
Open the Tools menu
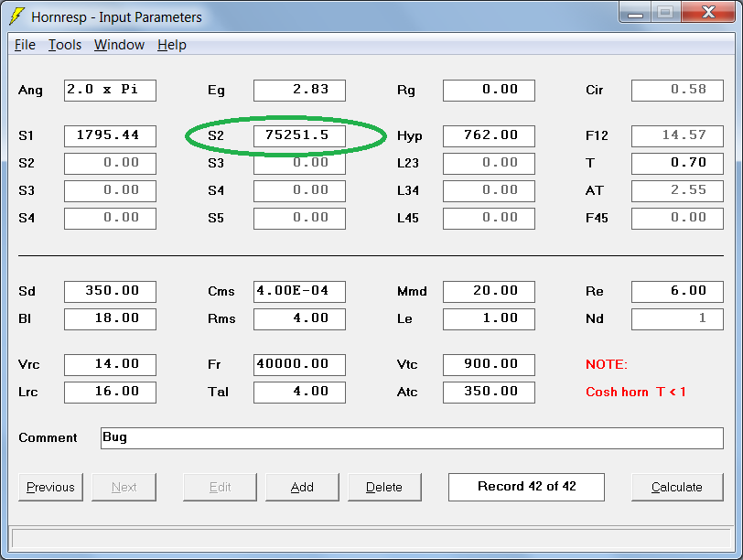[x=65, y=45]
